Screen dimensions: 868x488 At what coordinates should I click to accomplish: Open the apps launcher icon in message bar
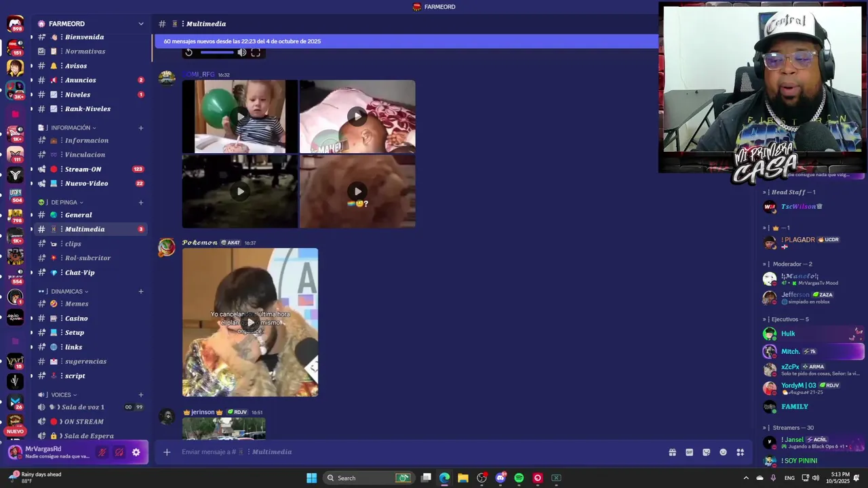[741, 452]
